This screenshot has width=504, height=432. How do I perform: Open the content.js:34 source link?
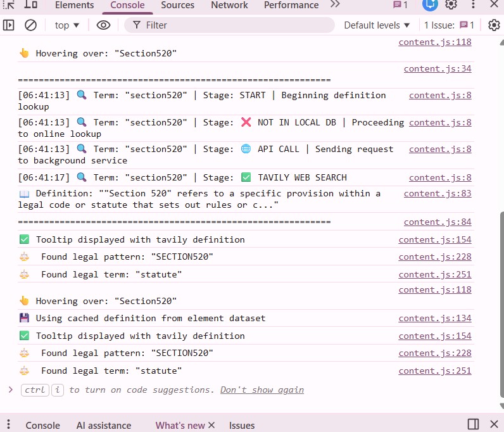(438, 68)
